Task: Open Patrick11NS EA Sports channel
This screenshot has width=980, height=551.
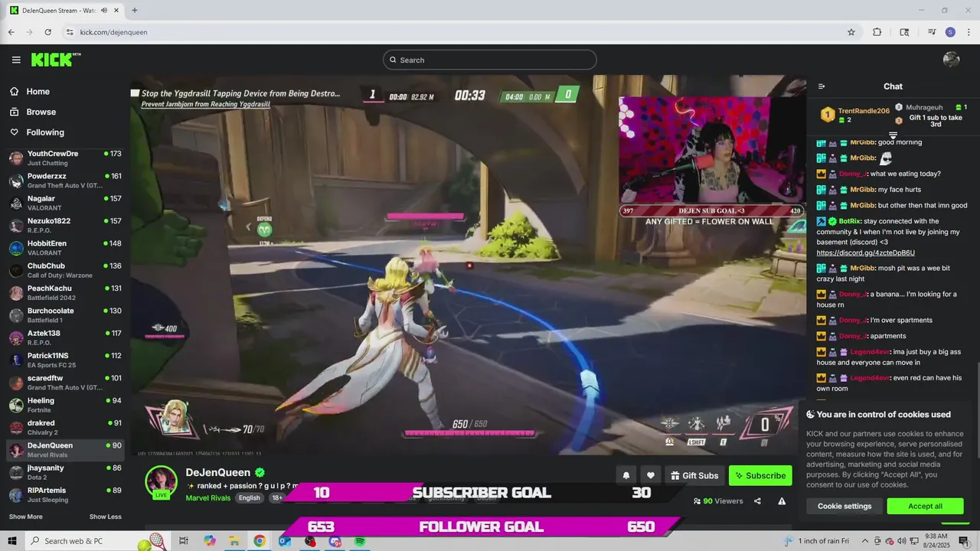Action: pos(65,360)
